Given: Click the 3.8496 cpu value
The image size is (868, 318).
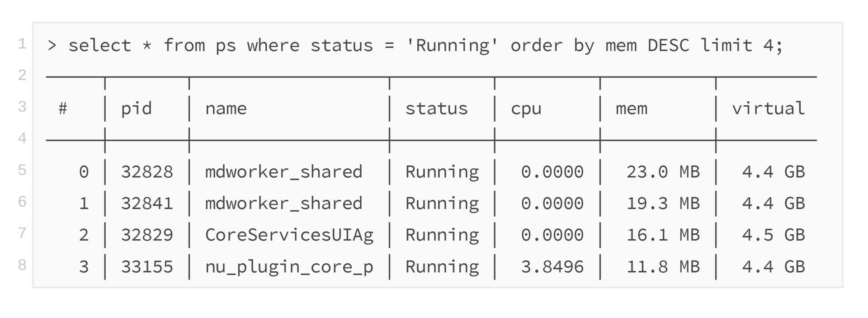Looking at the screenshot, I should coord(552,267).
